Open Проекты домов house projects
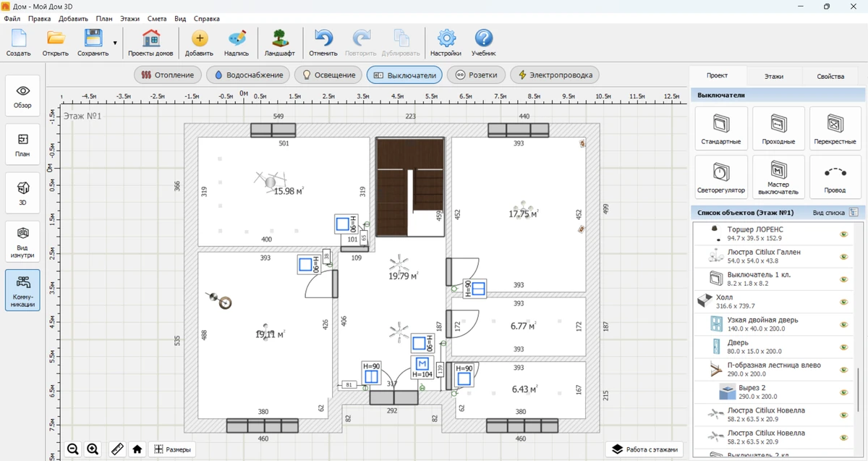The height and width of the screenshot is (461, 868). (150, 43)
